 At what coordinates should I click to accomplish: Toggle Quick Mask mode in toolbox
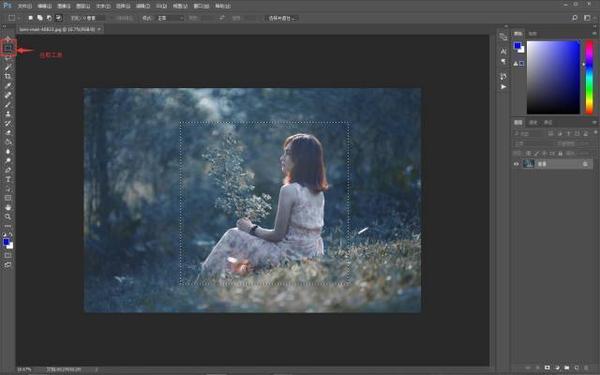(x=8, y=255)
